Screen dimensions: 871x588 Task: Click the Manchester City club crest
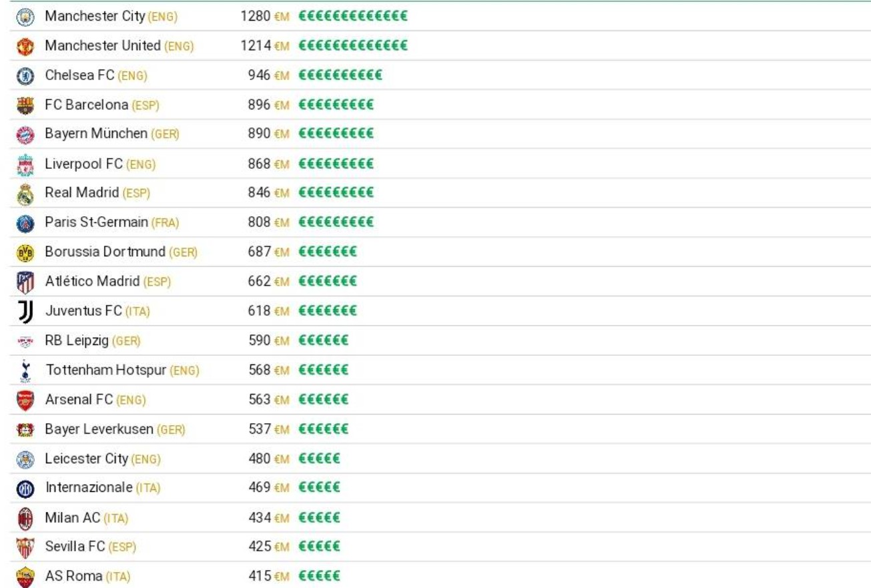pos(25,17)
